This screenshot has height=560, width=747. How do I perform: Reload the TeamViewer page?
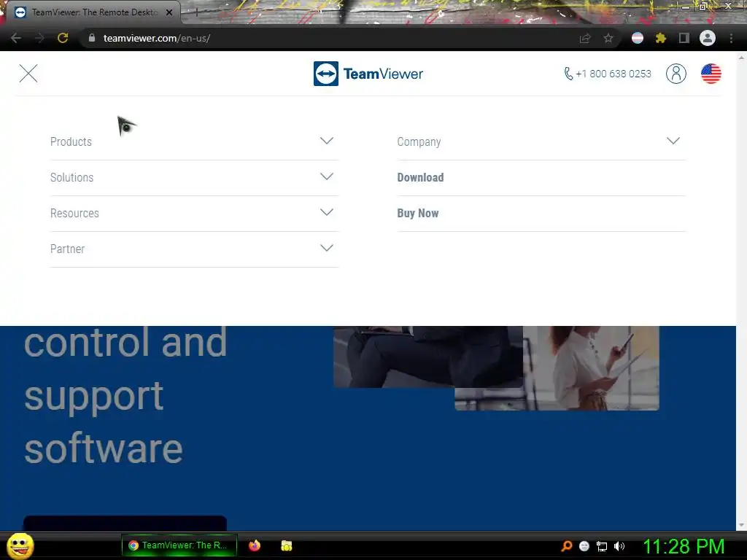pyautogui.click(x=63, y=38)
